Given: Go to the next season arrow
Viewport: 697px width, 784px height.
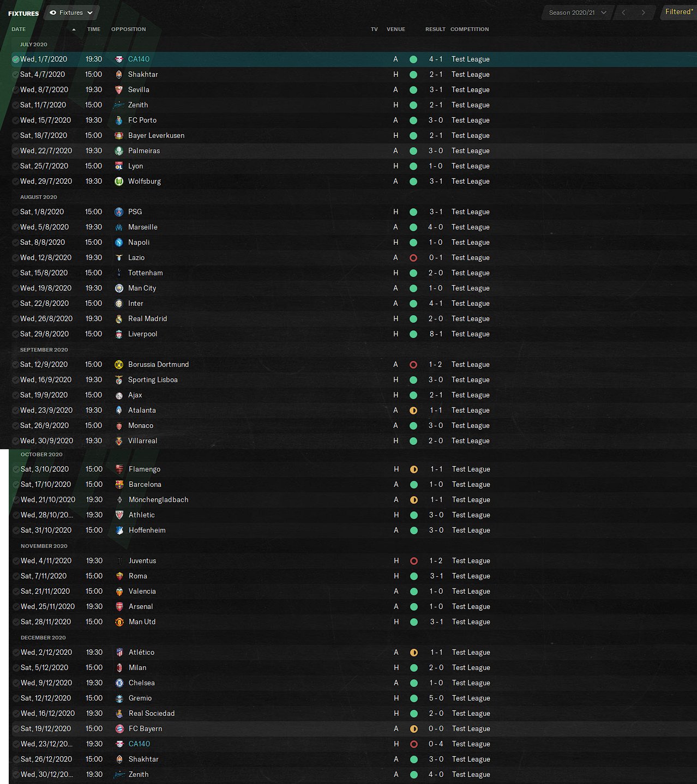Looking at the screenshot, I should [x=644, y=13].
